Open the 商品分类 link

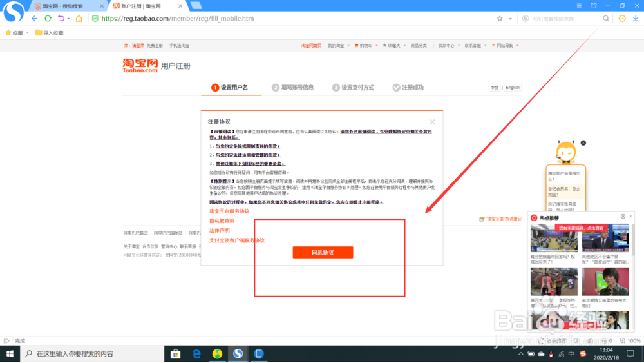click(419, 46)
